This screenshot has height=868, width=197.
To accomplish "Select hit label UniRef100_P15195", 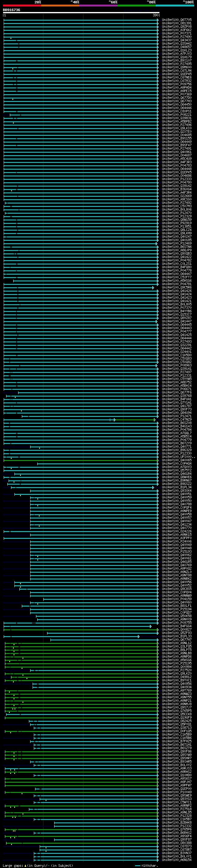I will tap(177, 664).
